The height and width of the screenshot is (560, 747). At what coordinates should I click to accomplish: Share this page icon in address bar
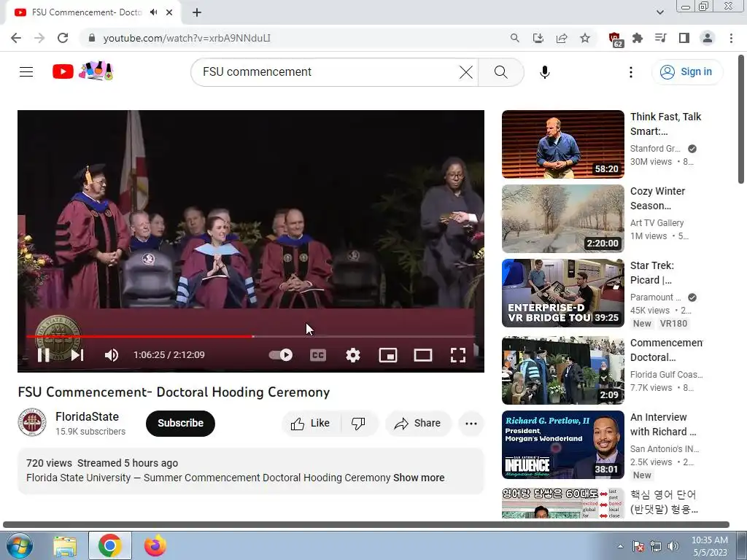pyautogui.click(x=562, y=38)
